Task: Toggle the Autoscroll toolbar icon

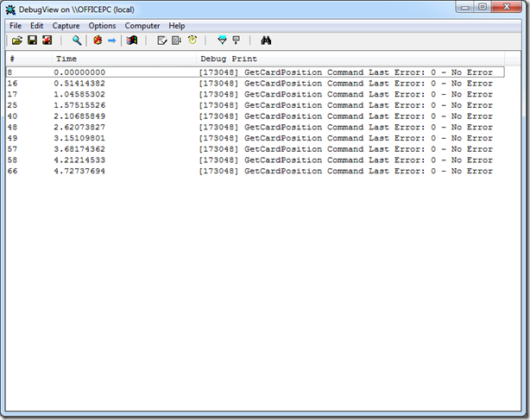Action: tap(176, 41)
